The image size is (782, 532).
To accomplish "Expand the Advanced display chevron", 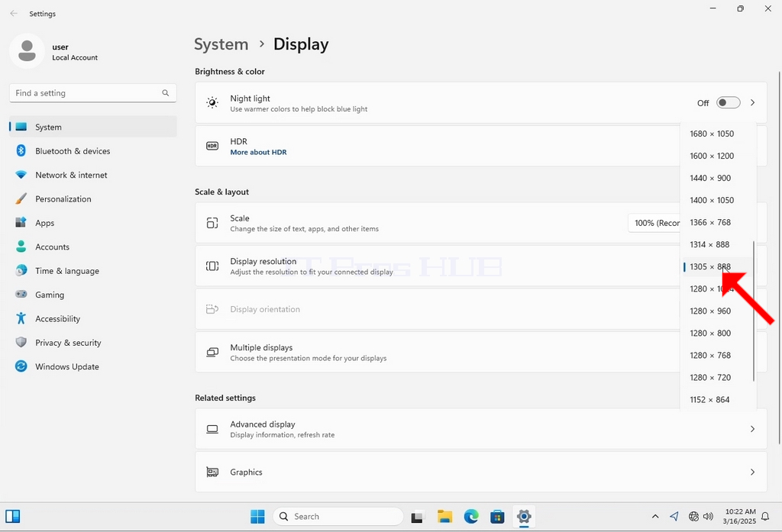I will tap(752, 429).
